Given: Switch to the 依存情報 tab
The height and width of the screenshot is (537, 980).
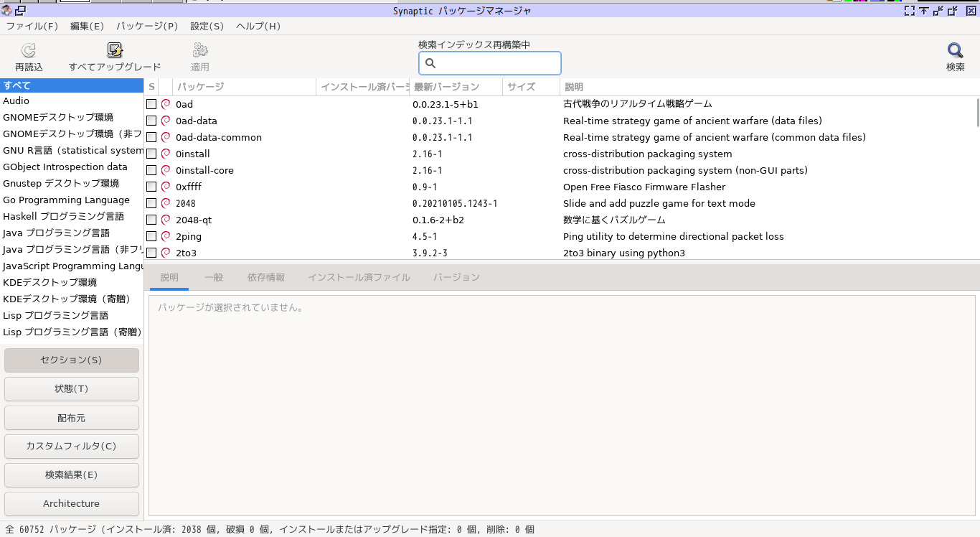Looking at the screenshot, I should [x=266, y=277].
